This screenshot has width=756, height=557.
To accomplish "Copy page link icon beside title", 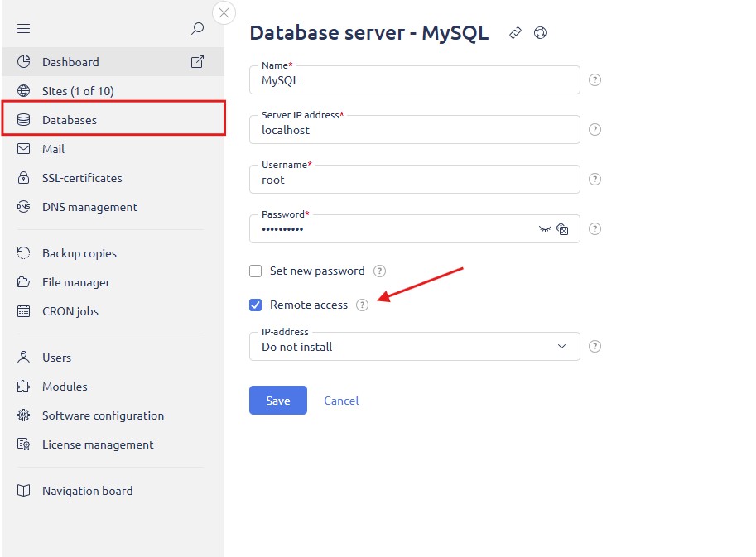I will tap(515, 33).
